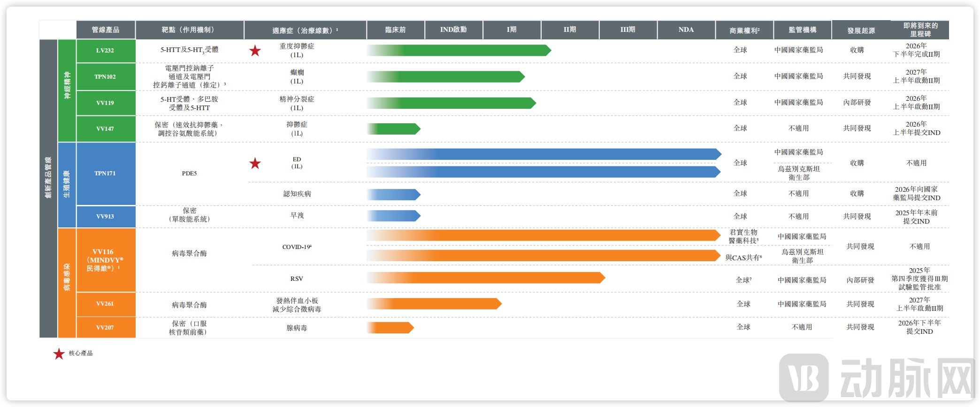The height and width of the screenshot is (407, 980).
Task: Click the 2026年上半年提交IND milestone text
Action: [x=916, y=128]
